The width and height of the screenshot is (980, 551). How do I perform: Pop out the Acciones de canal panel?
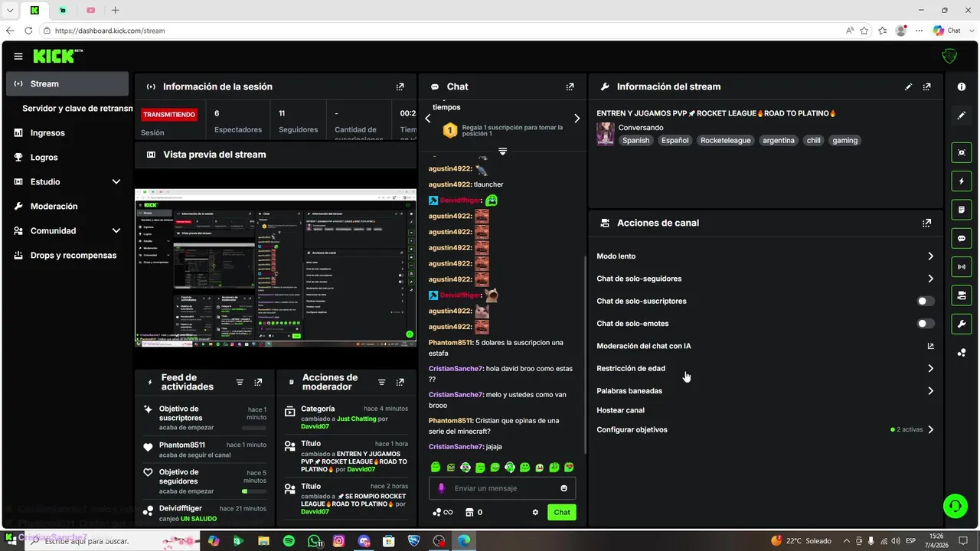[x=927, y=223]
